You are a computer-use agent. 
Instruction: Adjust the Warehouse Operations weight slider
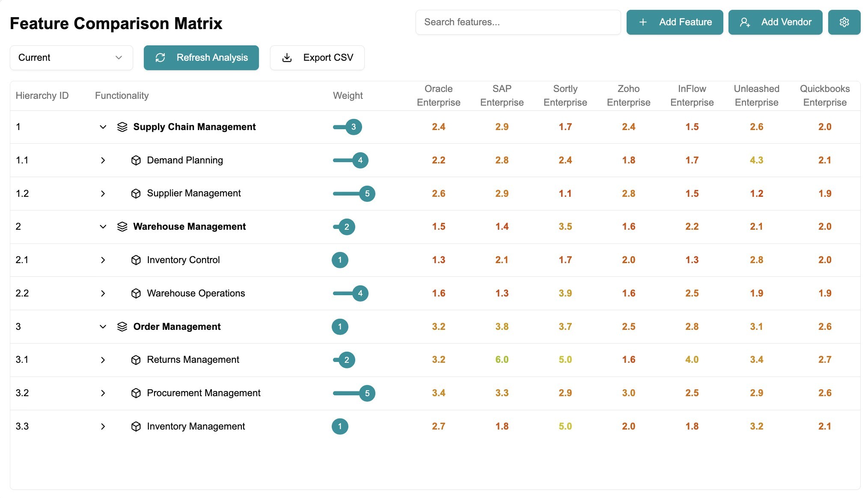pyautogui.click(x=360, y=293)
